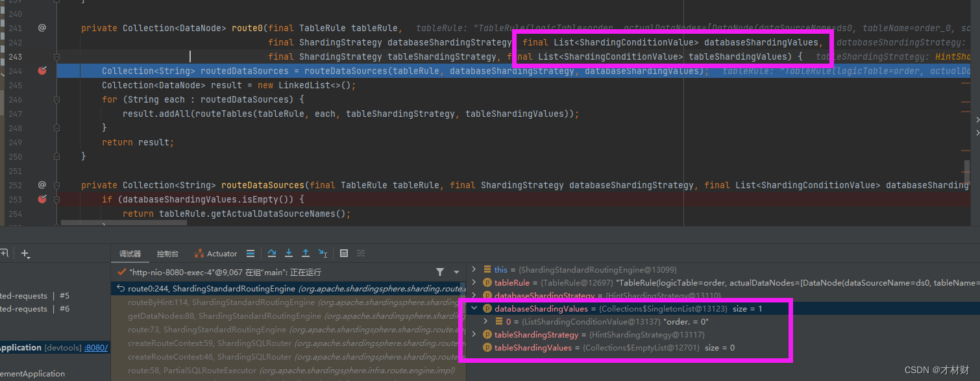Image resolution: width=980 pixels, height=381 pixels.
Task: Expand the tableRule variable entry
Action: (473, 282)
